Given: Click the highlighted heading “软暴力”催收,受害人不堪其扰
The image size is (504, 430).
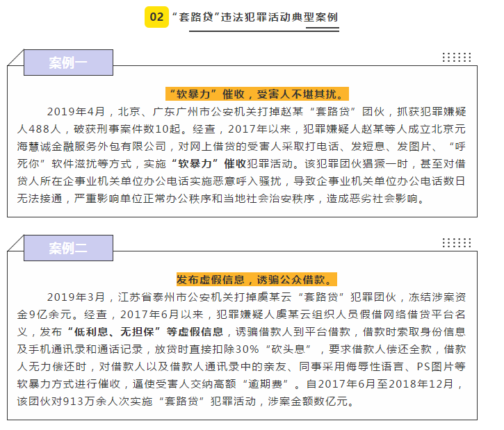Looking at the screenshot, I should 257,94.
